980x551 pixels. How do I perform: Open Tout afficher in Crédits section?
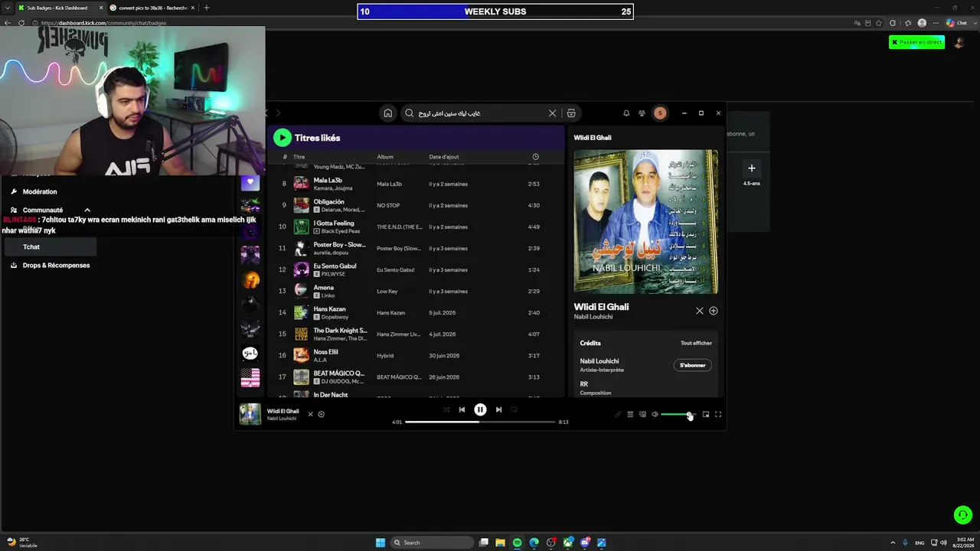[696, 343]
